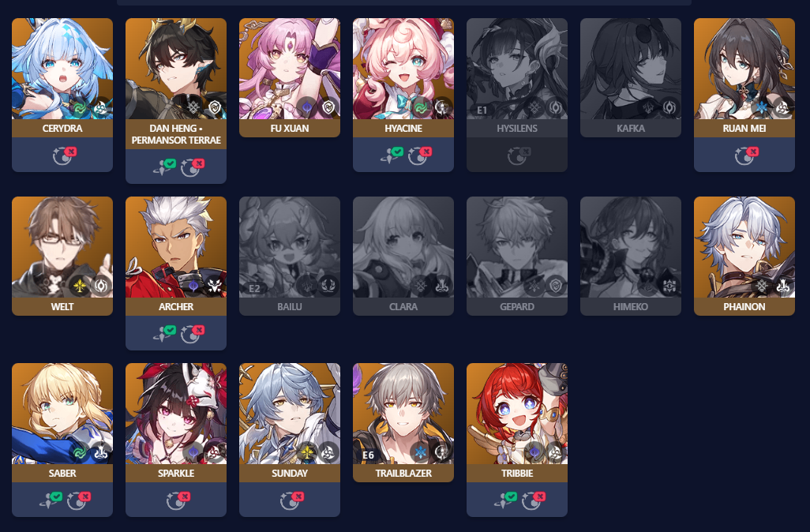Click the Wind element icon on Cerydra's portrait

coord(80,108)
